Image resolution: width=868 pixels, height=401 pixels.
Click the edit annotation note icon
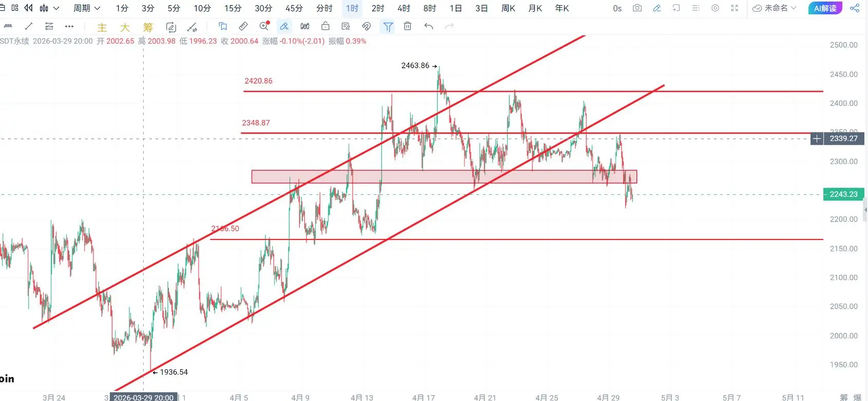click(346, 26)
